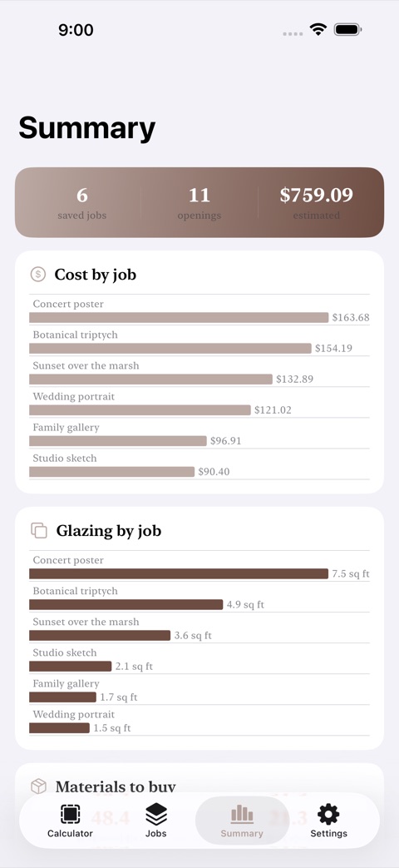Tap the Wi-Fi status icon
Image resolution: width=399 pixels, height=868 pixels.
click(x=318, y=29)
